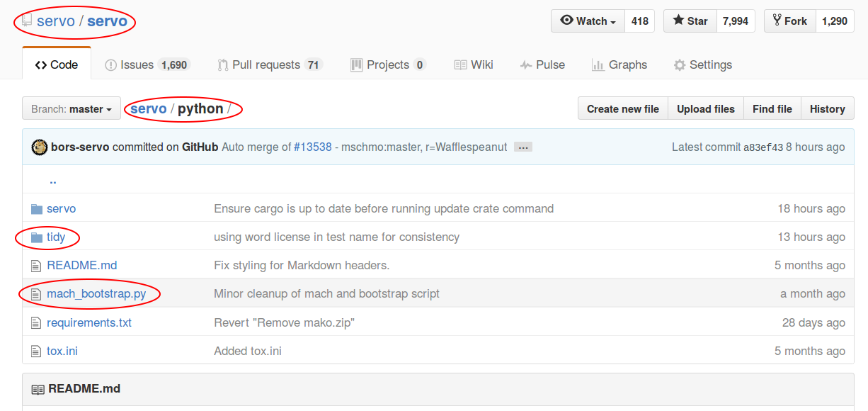
Task: Open tox.ini file link
Action: click(62, 351)
